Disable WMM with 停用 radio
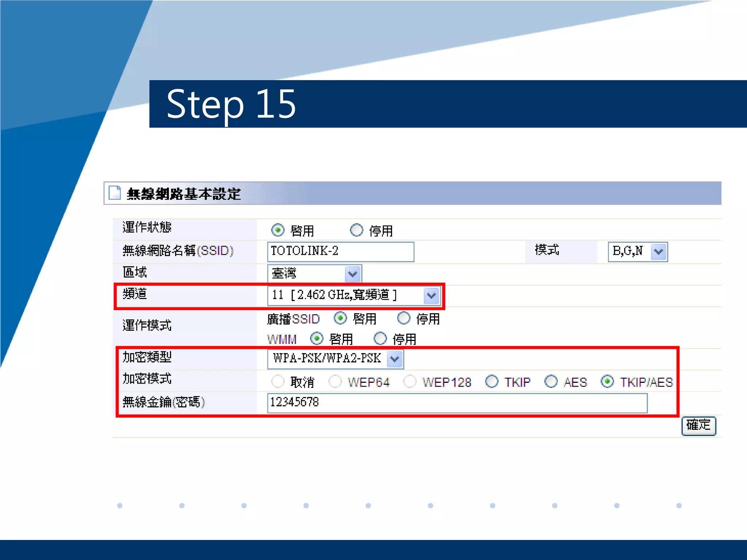The image size is (747, 560). (380, 339)
